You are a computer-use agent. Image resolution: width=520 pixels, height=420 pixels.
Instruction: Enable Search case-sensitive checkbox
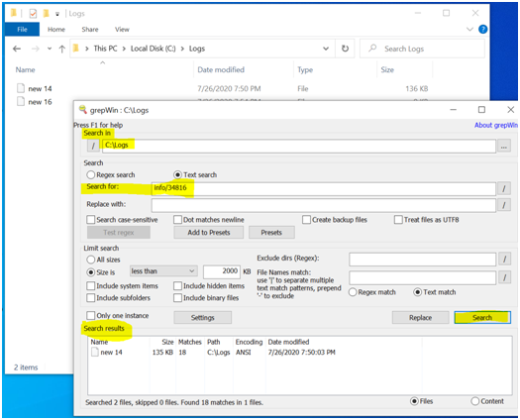(90, 220)
